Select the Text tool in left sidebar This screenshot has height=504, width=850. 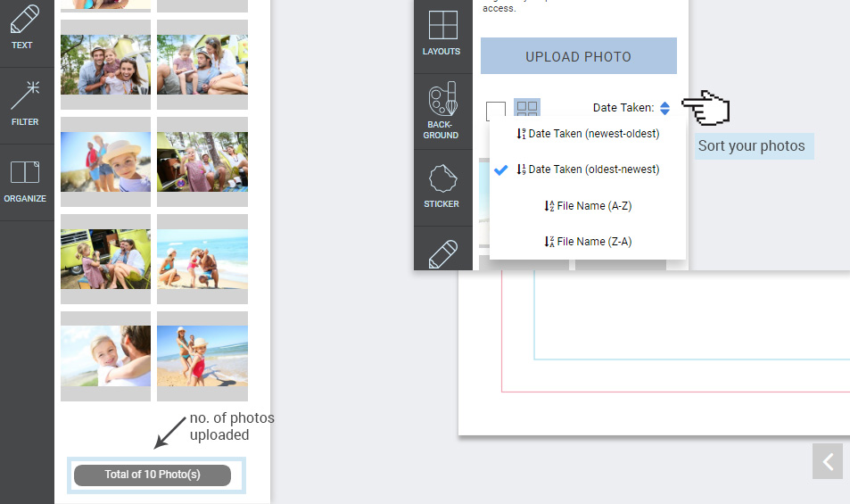click(x=24, y=27)
